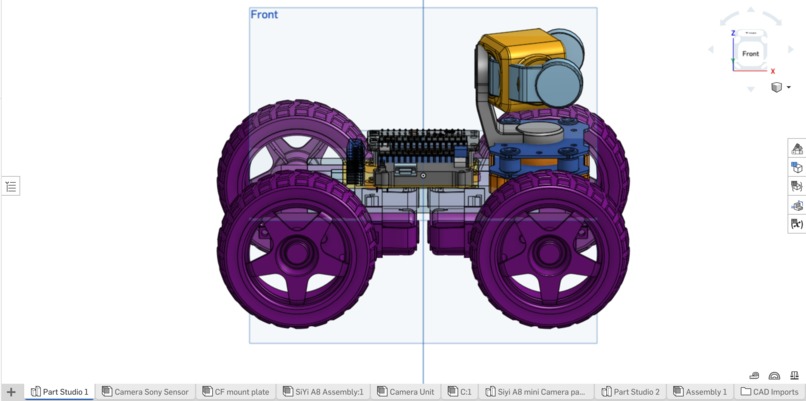Rotate clockwise with the top-right curved arrow
The height and width of the screenshot is (401, 806).
[x=773, y=19]
